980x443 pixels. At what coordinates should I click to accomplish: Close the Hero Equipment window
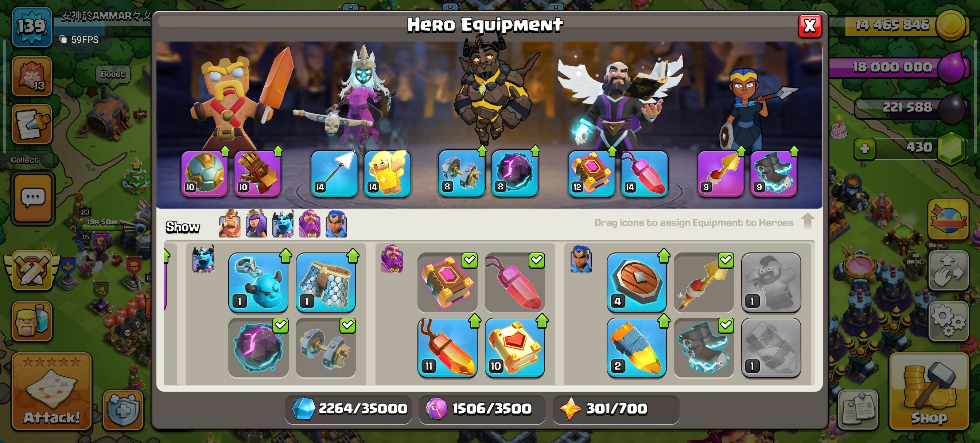(810, 26)
